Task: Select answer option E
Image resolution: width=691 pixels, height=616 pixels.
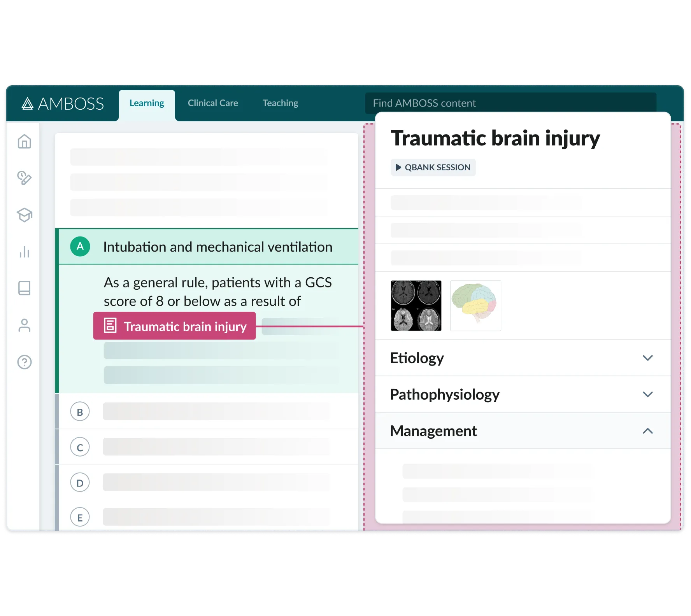Action: [80, 518]
